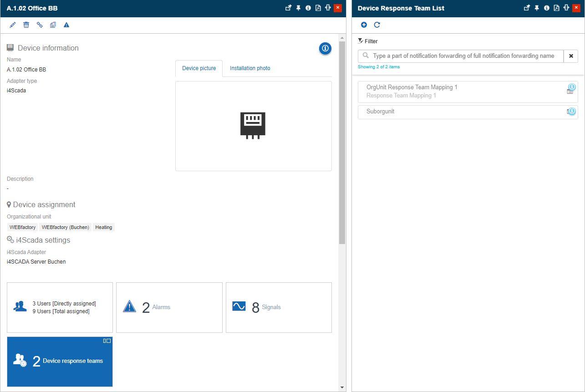Image resolution: width=585 pixels, height=392 pixels.
Task: Click the notification forwarding search field
Action: click(x=464, y=56)
